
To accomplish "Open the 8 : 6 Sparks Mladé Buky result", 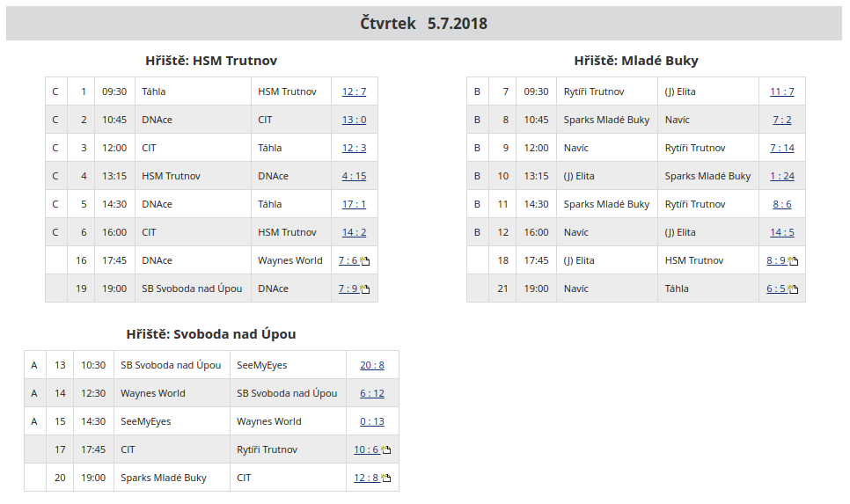I will pyautogui.click(x=781, y=204).
